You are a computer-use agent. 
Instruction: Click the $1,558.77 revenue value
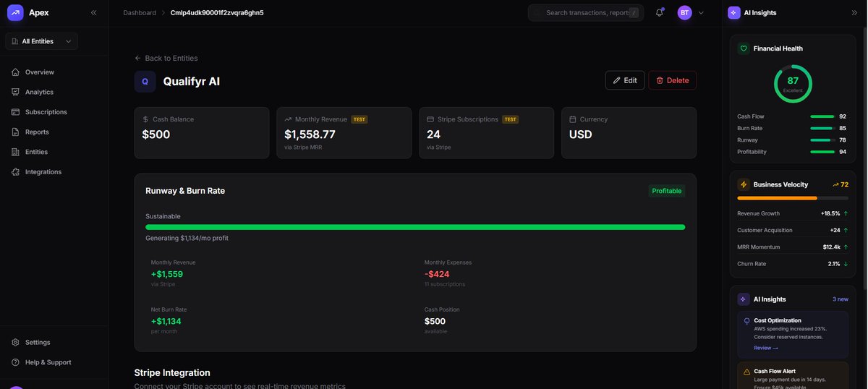[x=310, y=134]
